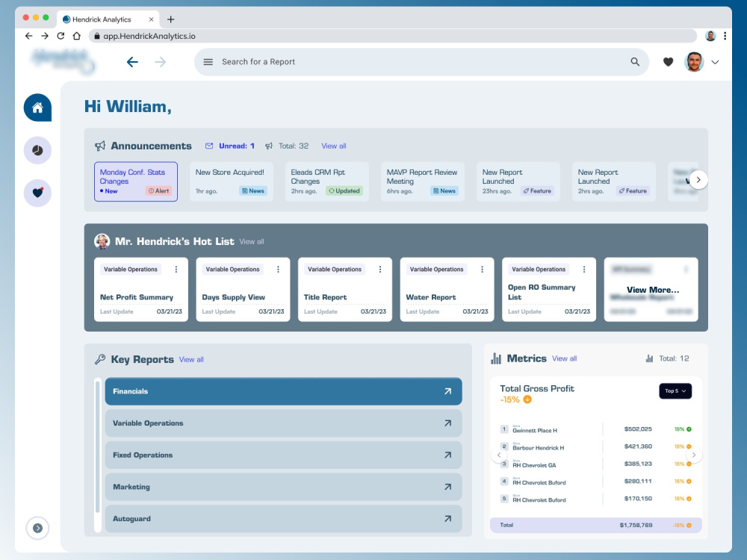Click the app.HendrickAnalytics.io address bar
Viewport: 747px width, 560px height.
point(393,36)
